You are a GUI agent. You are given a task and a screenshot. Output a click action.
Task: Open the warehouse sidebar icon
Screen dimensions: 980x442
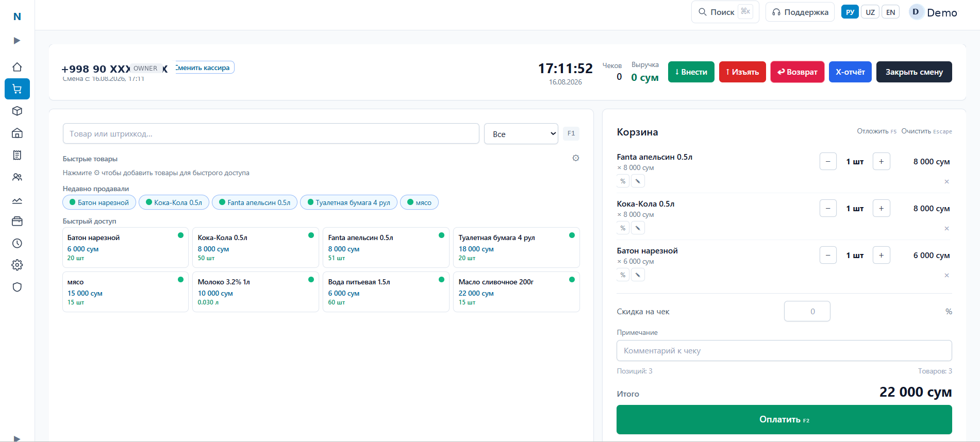point(17,133)
